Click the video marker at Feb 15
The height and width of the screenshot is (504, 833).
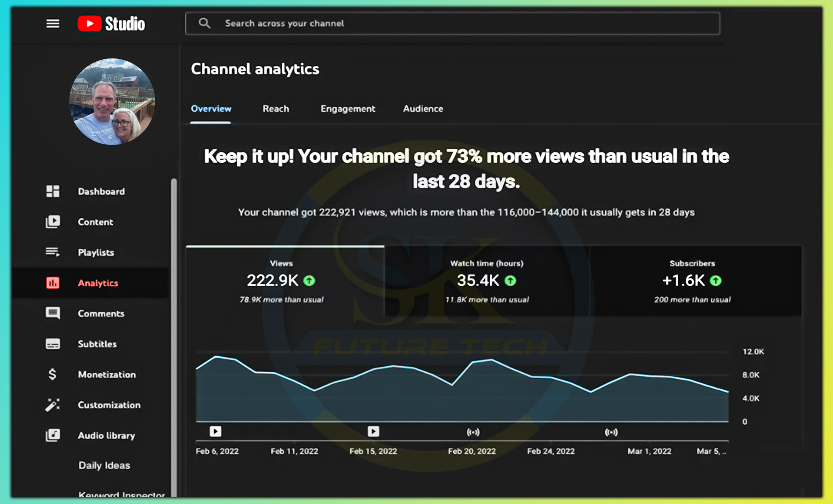point(373,432)
